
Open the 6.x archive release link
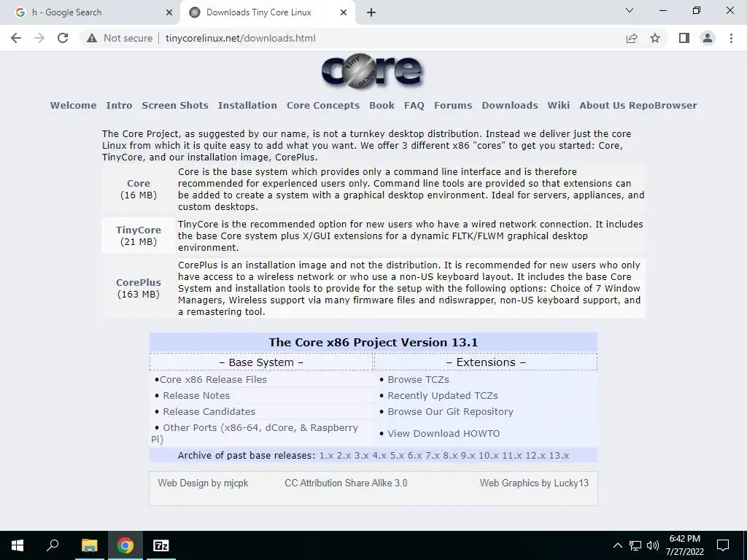pos(414,455)
